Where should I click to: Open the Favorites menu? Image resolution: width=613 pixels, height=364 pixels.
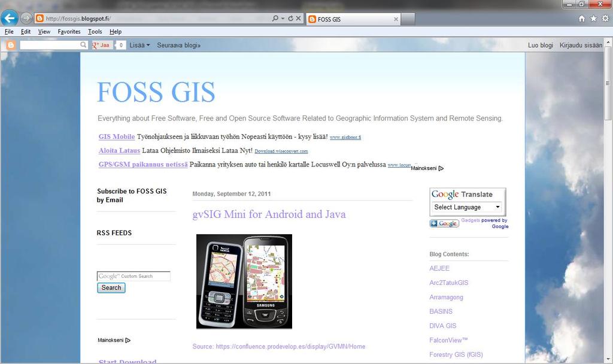69,32
